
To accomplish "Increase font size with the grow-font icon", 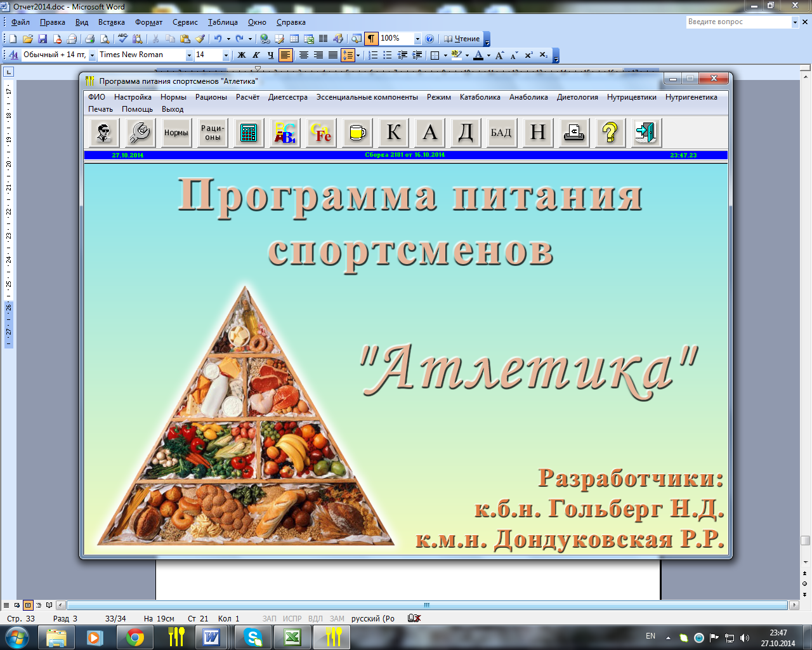I will tap(500, 55).
